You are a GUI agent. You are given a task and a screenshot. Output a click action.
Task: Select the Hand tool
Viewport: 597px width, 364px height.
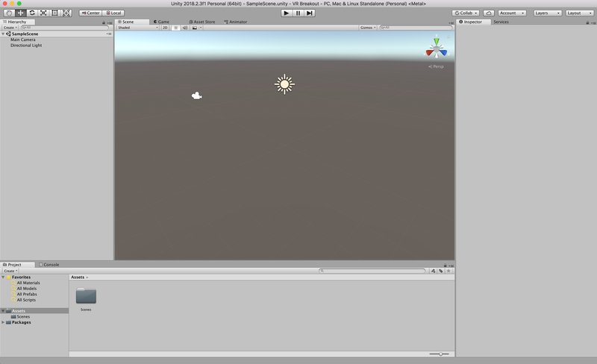click(9, 13)
